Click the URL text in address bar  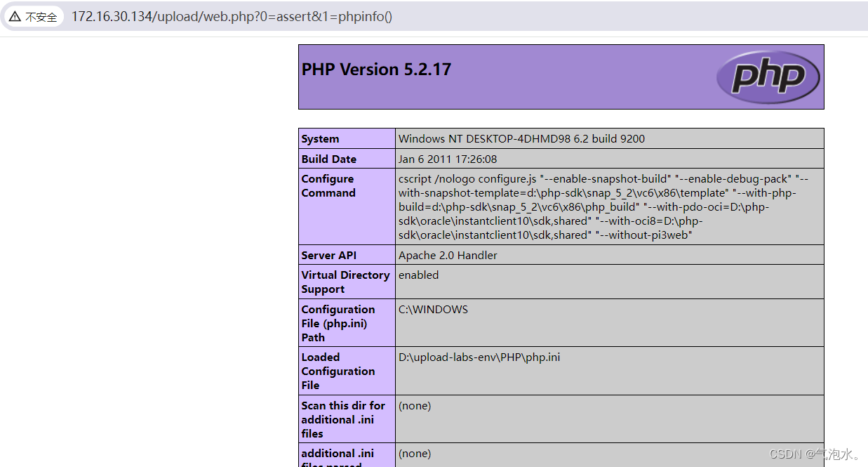click(232, 17)
